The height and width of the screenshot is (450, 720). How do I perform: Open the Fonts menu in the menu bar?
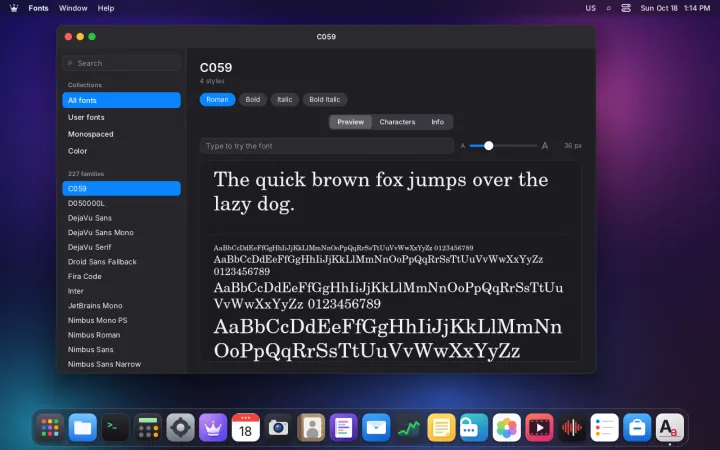click(39, 8)
